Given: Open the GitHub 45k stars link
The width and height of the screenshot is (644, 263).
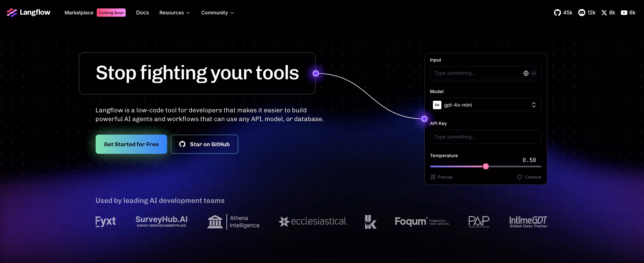Looking at the screenshot, I should 563,13.
